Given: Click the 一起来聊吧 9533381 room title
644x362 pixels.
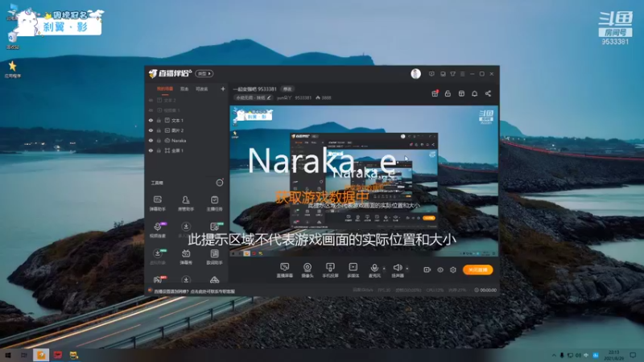Looking at the screenshot, I should (255, 89).
